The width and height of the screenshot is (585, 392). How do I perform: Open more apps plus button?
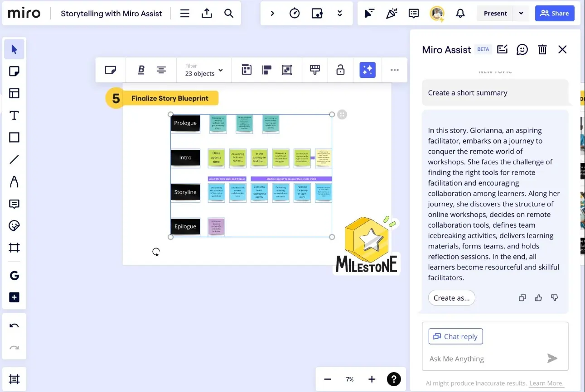14,297
